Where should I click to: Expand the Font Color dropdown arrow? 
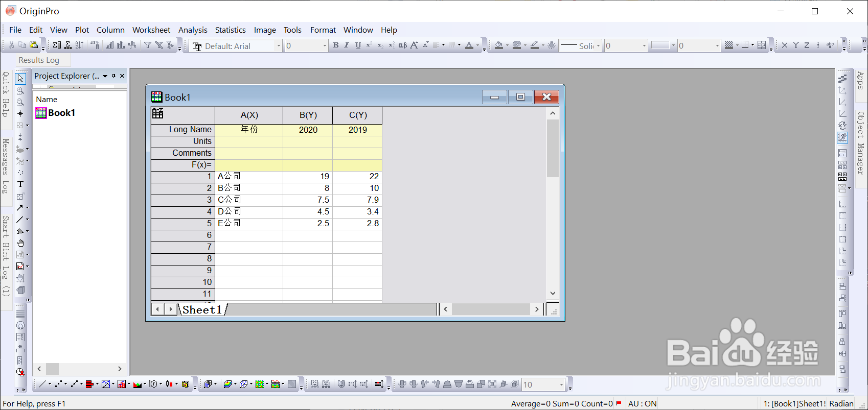477,45
